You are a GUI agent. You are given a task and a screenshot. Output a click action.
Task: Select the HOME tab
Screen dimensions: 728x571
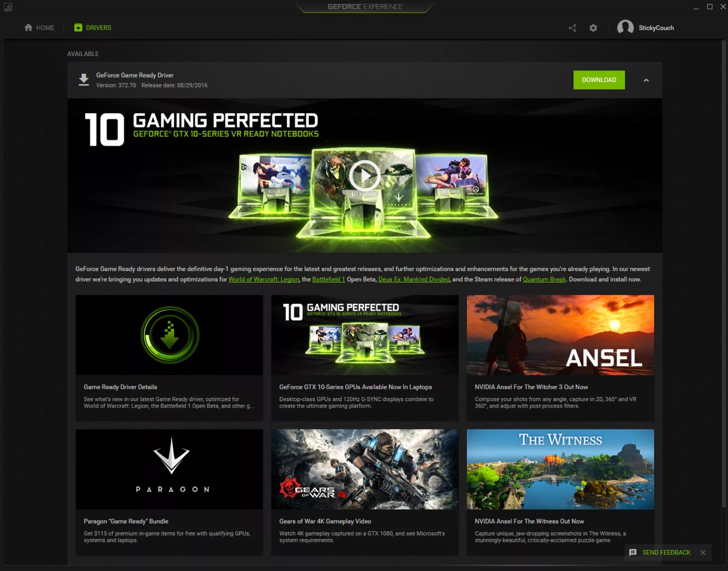click(40, 27)
